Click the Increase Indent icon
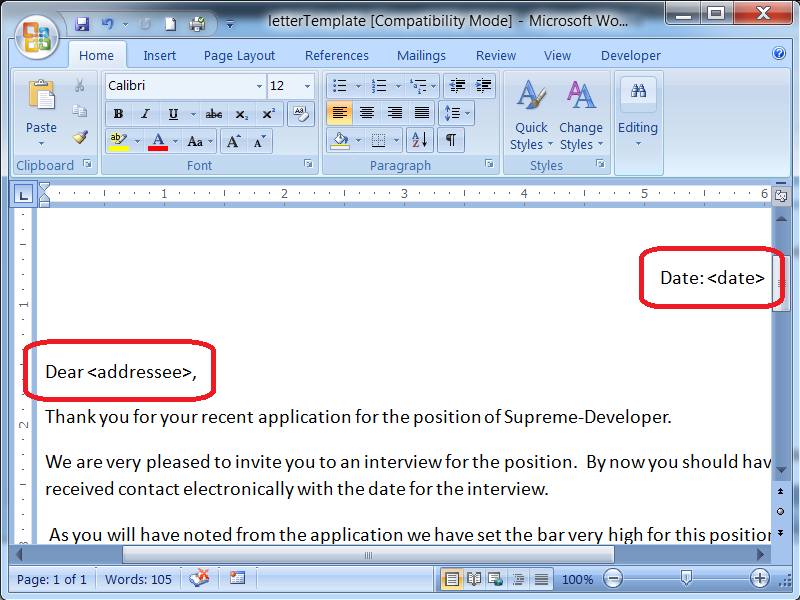 [x=483, y=86]
